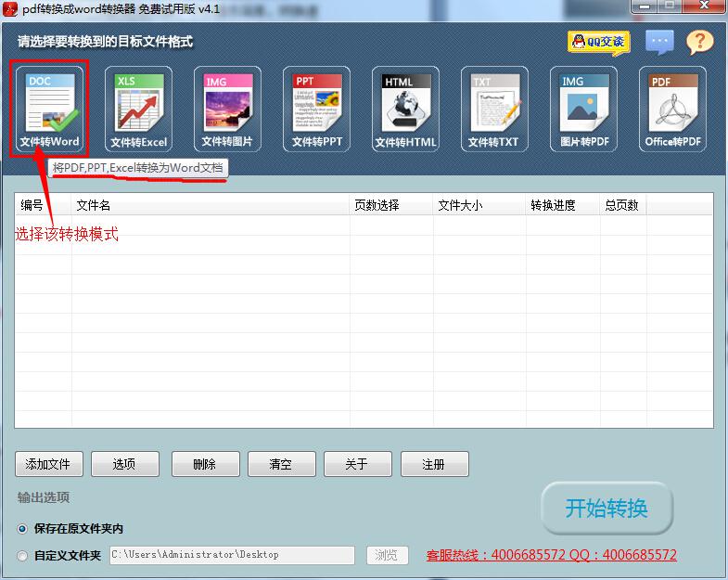Select the 文件转Word conversion mode
Viewport: 728px width, 580px height.
click(49, 109)
